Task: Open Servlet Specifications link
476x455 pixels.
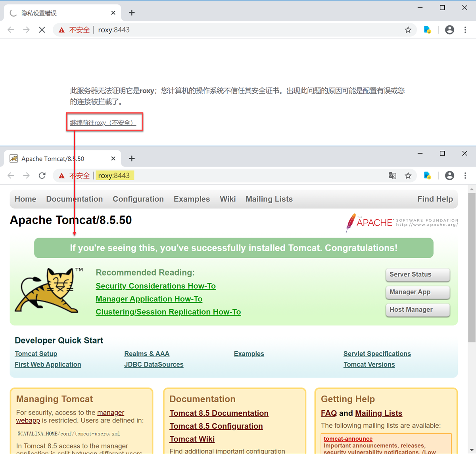Action: pos(377,354)
